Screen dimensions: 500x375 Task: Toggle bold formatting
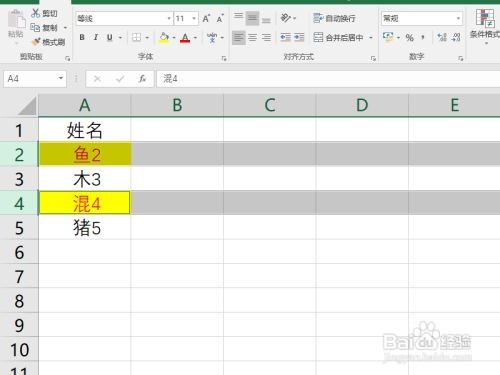82,37
